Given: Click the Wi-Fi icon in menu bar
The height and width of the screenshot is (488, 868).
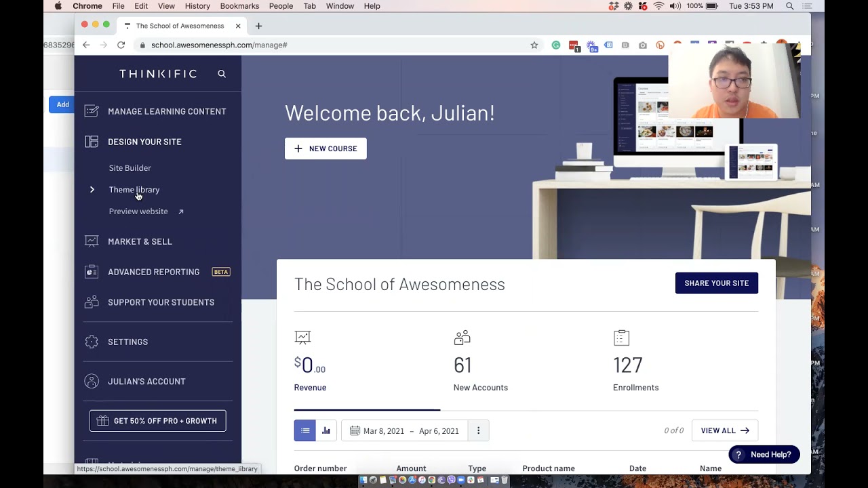Looking at the screenshot, I should coord(658,6).
